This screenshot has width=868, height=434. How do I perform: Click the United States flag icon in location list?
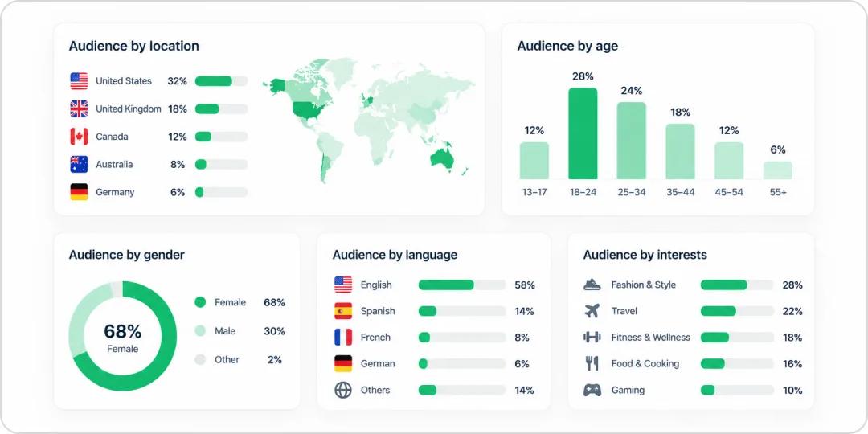tap(79, 81)
